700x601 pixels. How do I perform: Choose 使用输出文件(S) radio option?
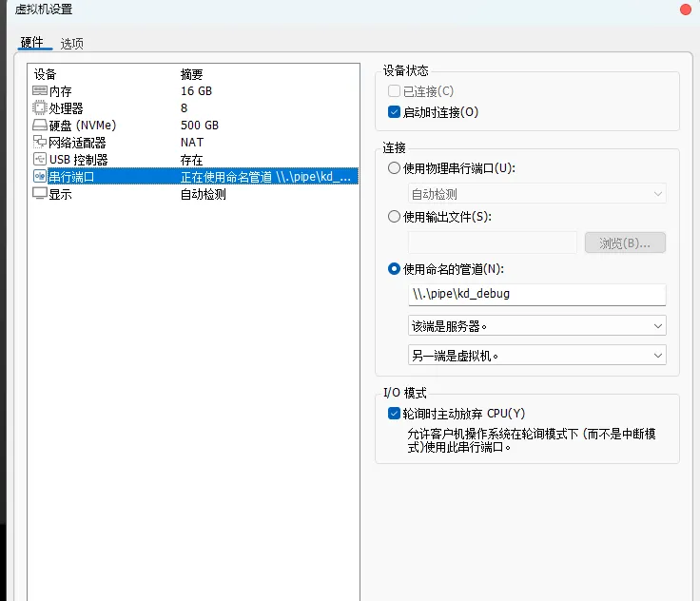point(394,217)
